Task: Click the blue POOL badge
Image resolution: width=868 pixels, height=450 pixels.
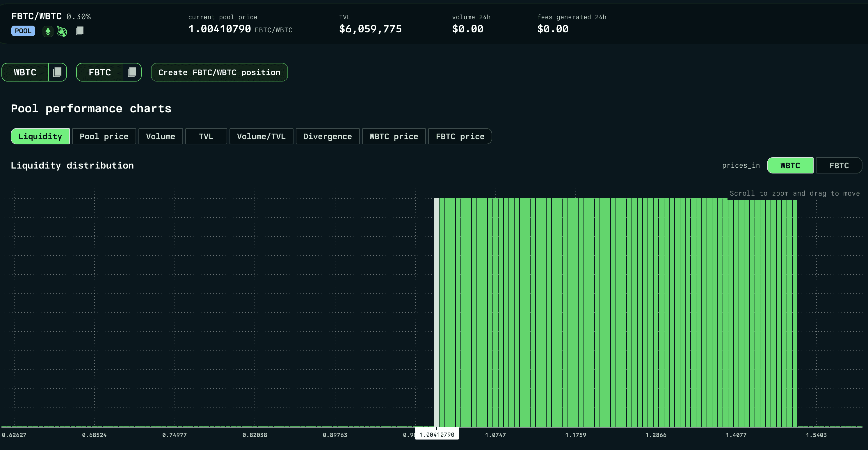Action: 23,31
